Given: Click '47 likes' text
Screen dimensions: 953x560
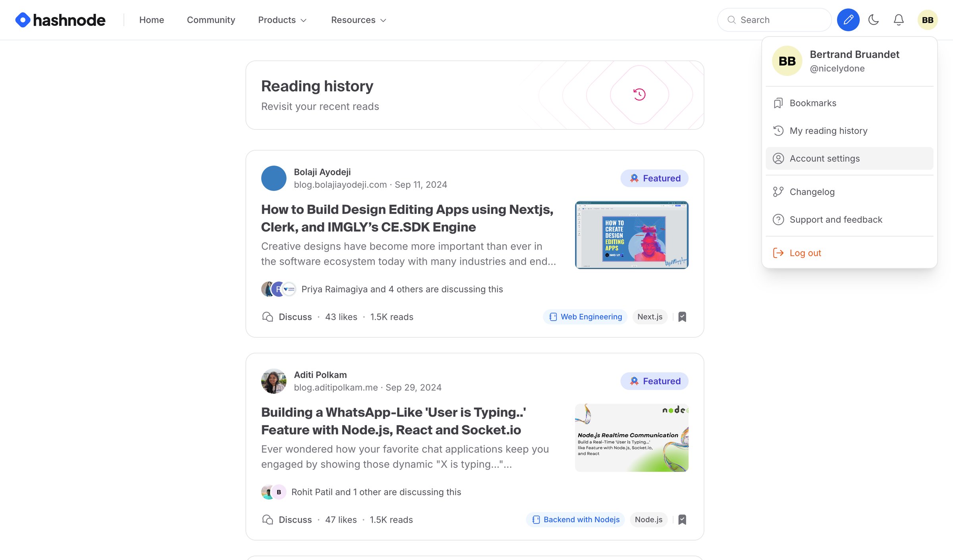Looking at the screenshot, I should click(x=341, y=520).
